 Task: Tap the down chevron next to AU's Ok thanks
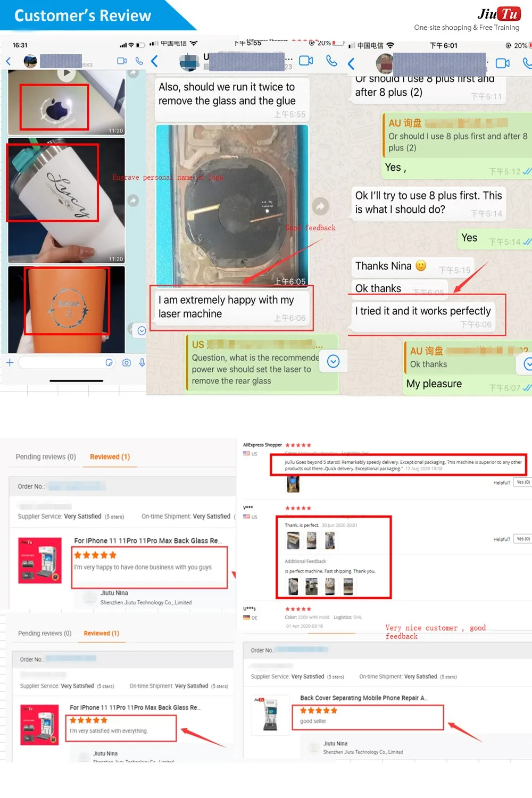click(x=528, y=364)
